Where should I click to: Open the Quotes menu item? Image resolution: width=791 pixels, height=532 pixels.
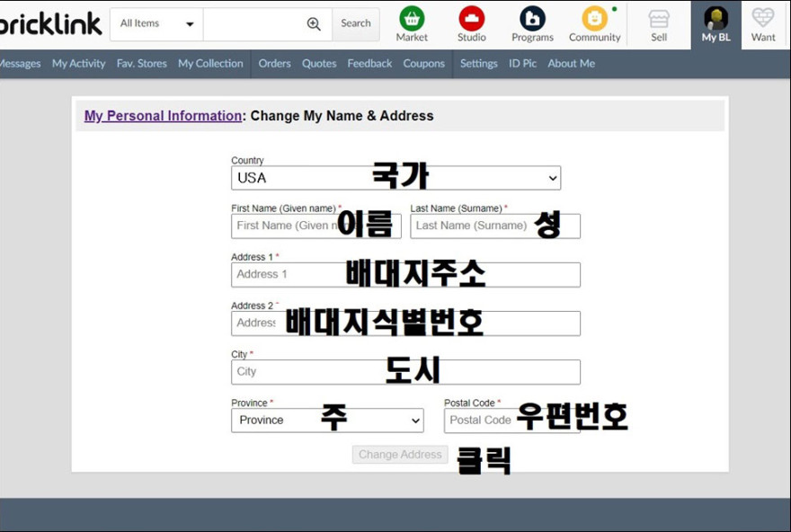[x=319, y=64]
